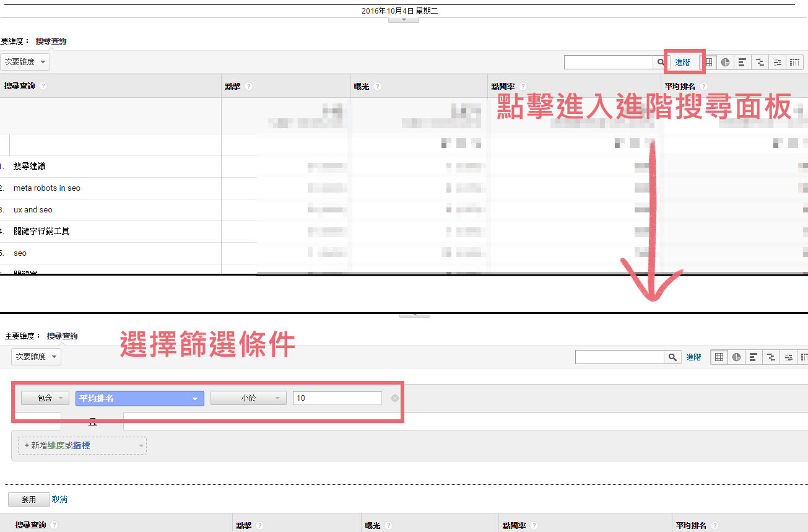Open help icon beside 平均排名 in the lower table
The height and width of the screenshot is (532, 808).
coord(715,525)
